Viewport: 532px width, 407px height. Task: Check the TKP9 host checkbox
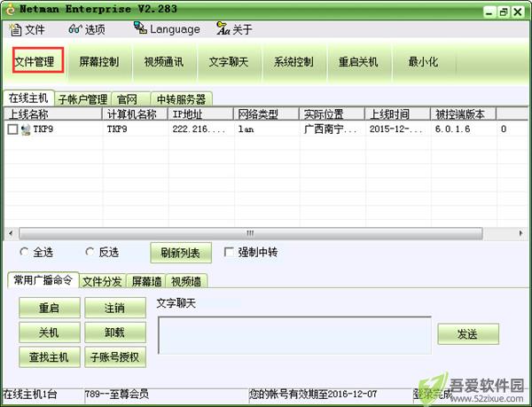tap(12, 129)
